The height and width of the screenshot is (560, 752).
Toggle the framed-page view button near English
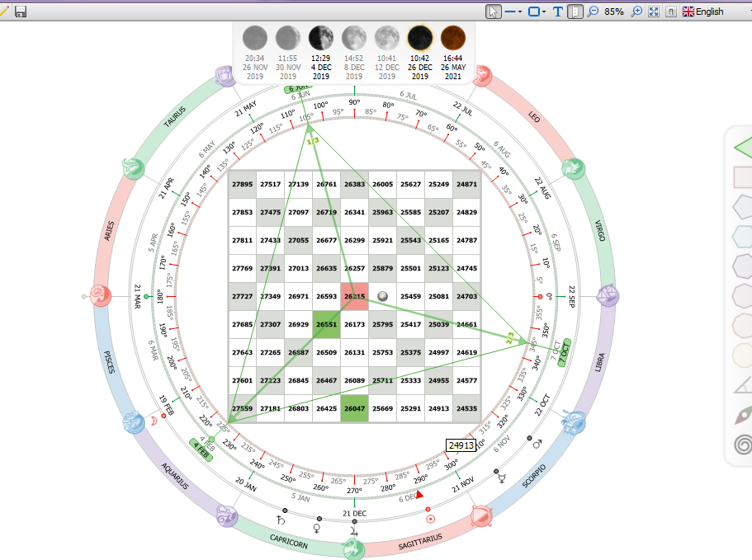pos(671,12)
